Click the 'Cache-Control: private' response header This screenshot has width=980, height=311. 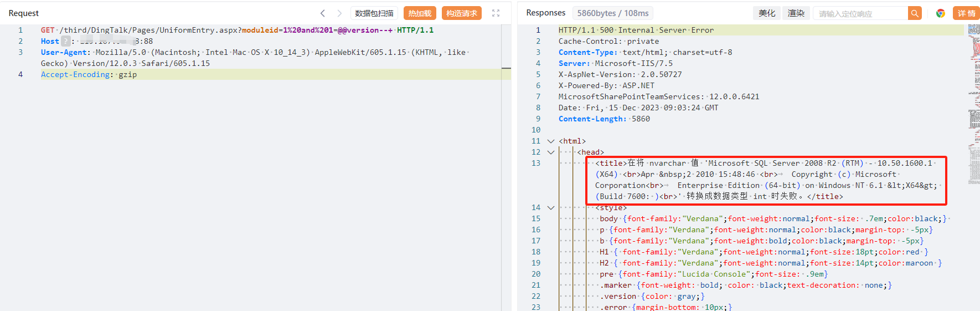pyautogui.click(x=608, y=41)
